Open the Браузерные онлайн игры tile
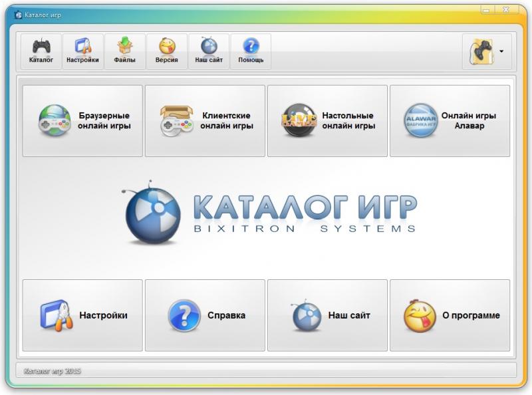Screen dimensions: 532x395 pos(82,121)
